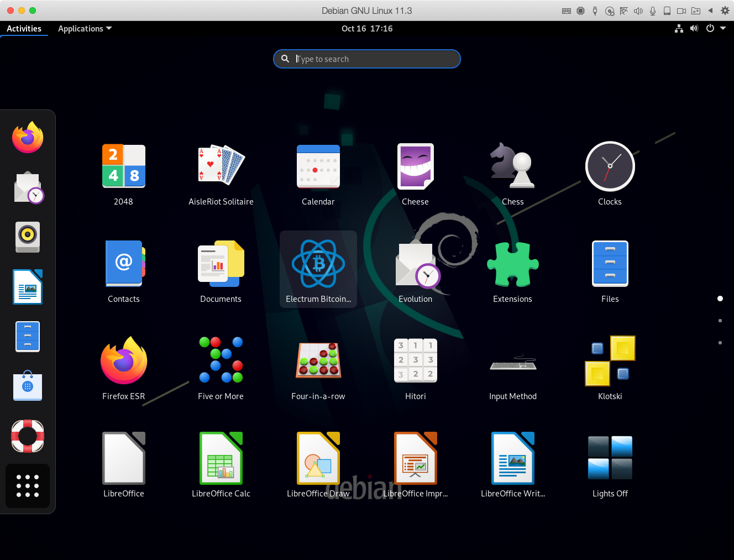Click the Type to search field
Image resolution: width=734 pixels, height=560 pixels.
point(367,59)
